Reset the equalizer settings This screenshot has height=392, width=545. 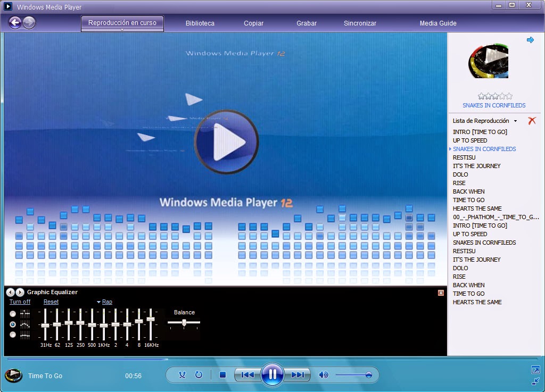click(x=51, y=302)
